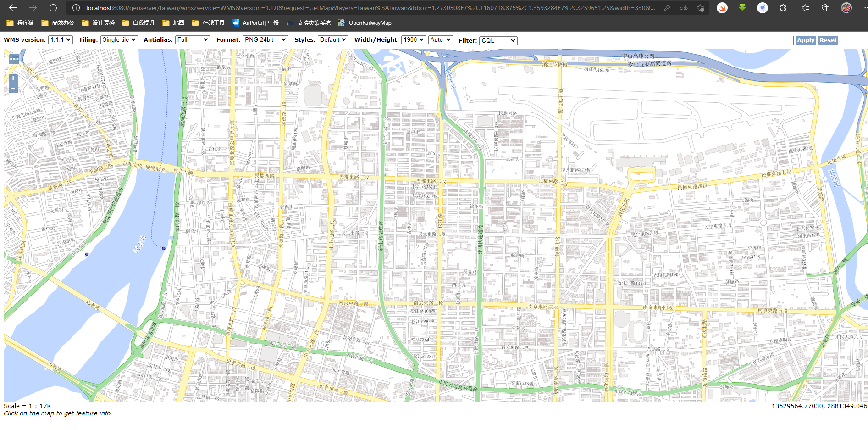Open the 支持决策系统 bookmark
Image resolution: width=868 pixels, height=430 pixels.
click(x=309, y=23)
